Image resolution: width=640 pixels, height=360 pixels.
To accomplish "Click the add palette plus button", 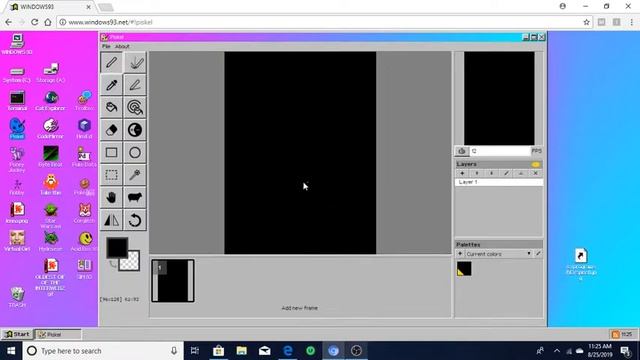I will coord(460,254).
